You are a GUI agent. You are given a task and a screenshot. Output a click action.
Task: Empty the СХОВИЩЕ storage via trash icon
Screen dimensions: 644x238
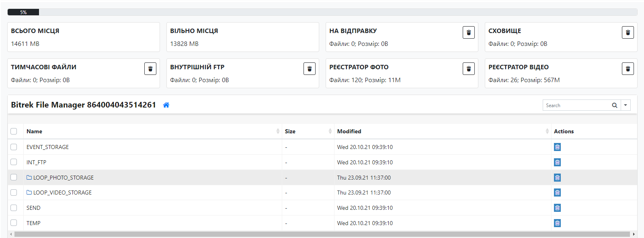(628, 33)
